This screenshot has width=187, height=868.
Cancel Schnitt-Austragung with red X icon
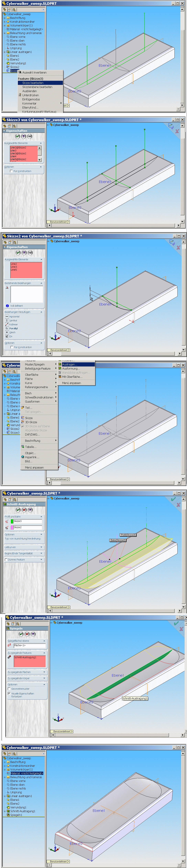tap(24, 510)
